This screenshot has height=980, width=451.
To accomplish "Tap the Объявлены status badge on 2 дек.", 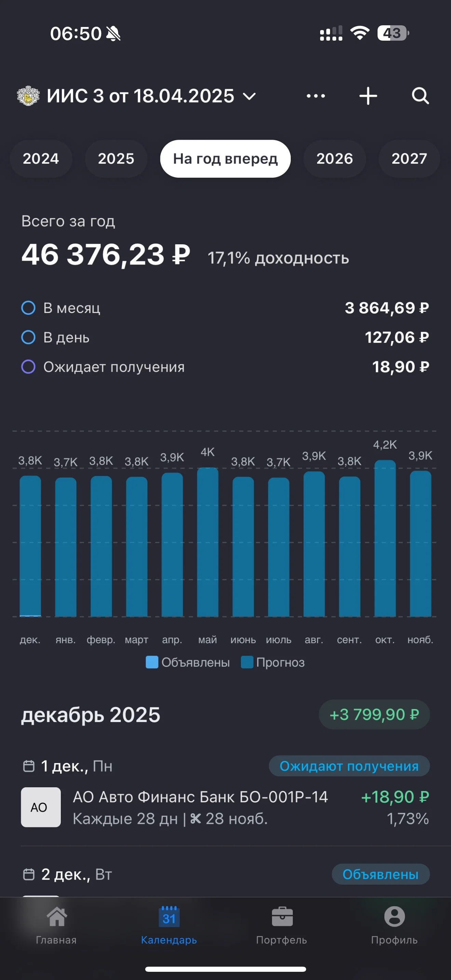I will point(381,874).
